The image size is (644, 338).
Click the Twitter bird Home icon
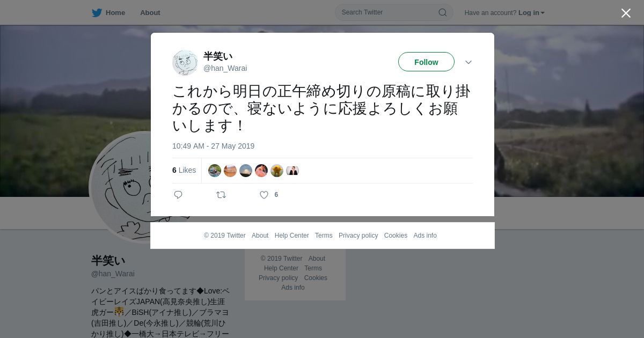97,13
